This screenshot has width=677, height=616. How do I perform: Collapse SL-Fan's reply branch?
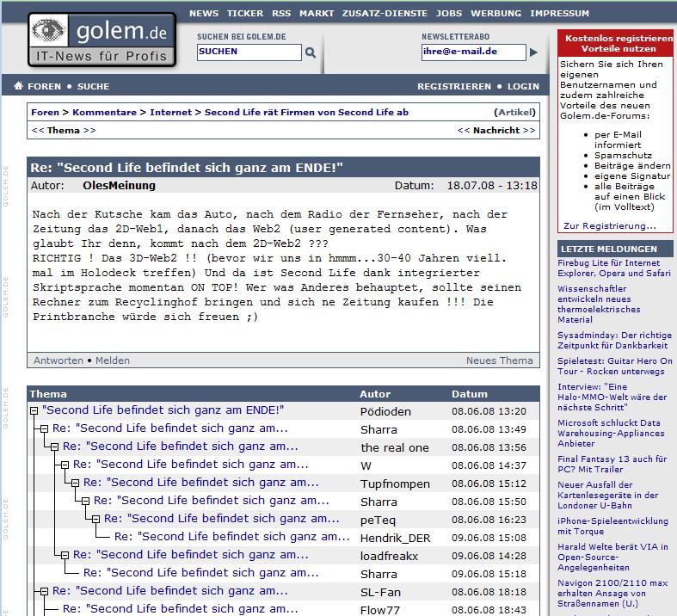tap(44, 592)
